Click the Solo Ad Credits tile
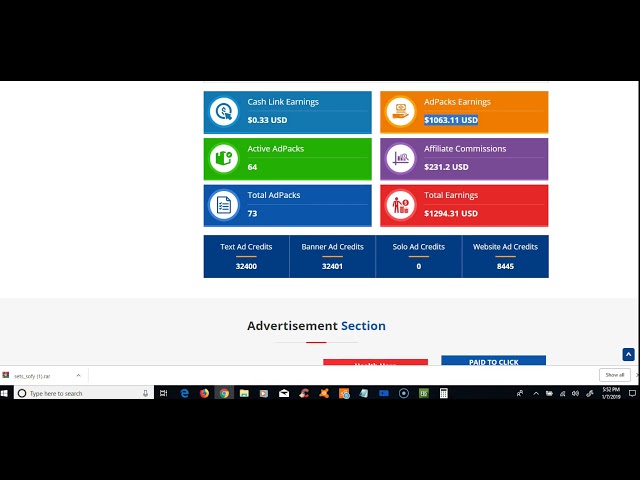 coord(418,256)
